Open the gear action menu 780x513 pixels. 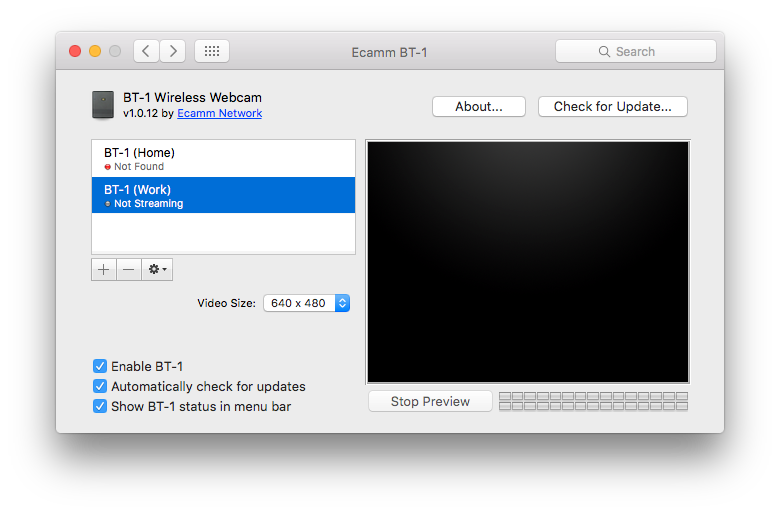157,269
